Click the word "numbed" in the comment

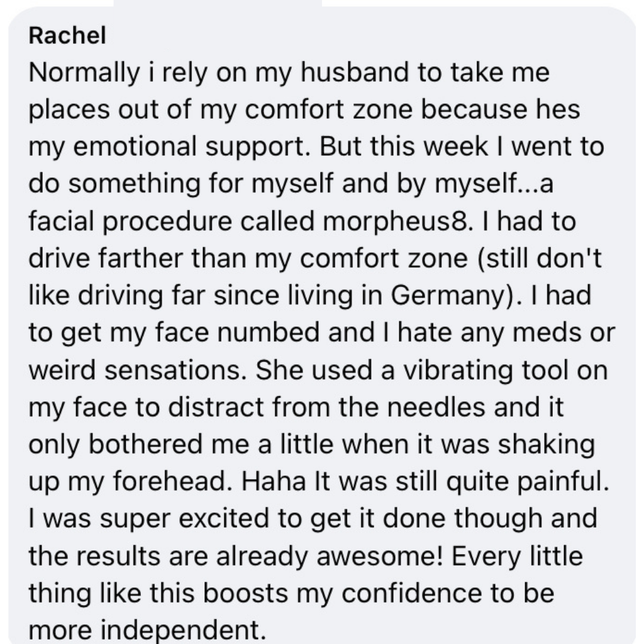pos(268,332)
